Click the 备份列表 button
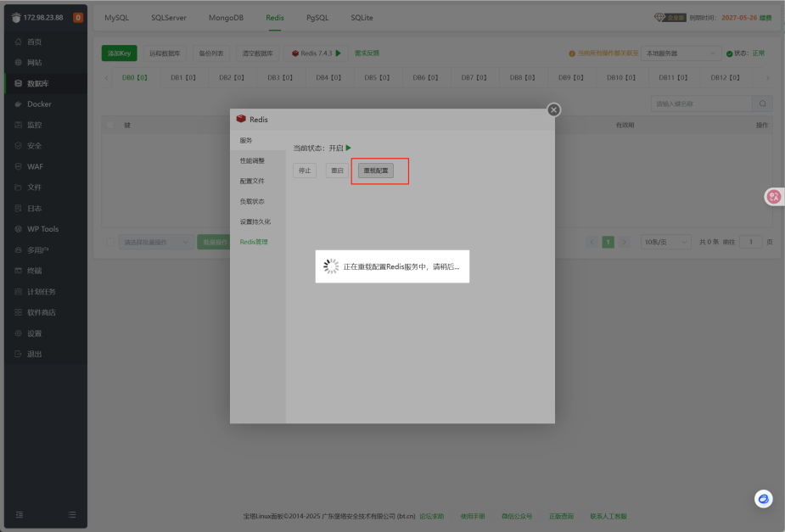The height and width of the screenshot is (532, 785). 211,53
